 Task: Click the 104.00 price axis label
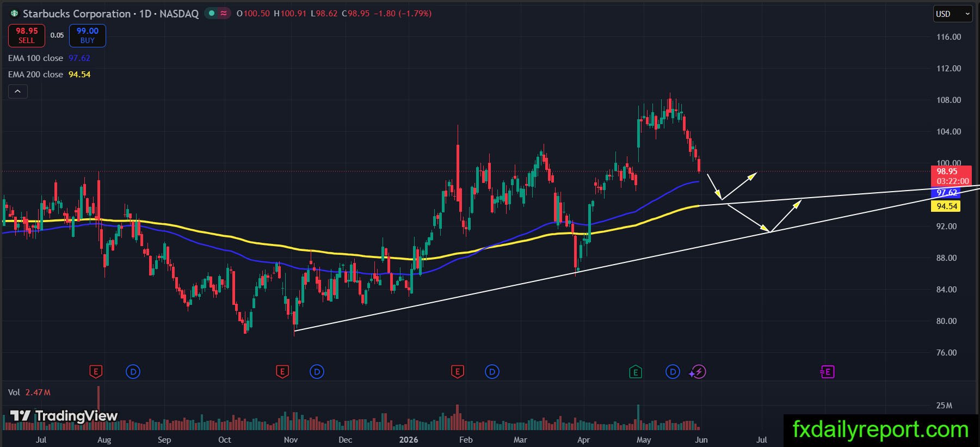click(x=948, y=132)
